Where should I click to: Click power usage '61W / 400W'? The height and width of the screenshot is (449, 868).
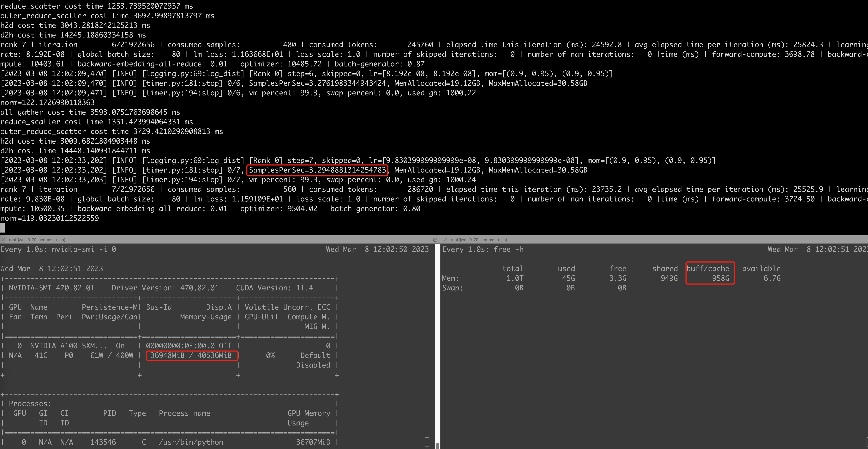(x=111, y=356)
